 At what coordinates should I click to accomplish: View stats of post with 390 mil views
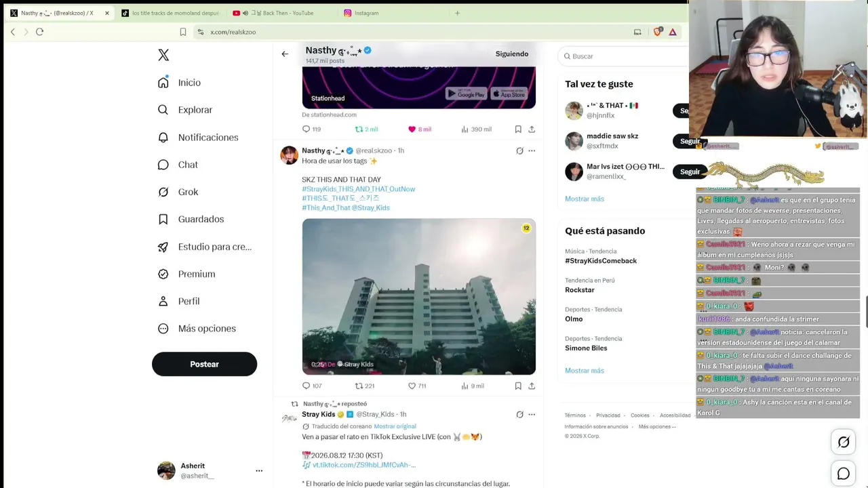[x=476, y=129]
